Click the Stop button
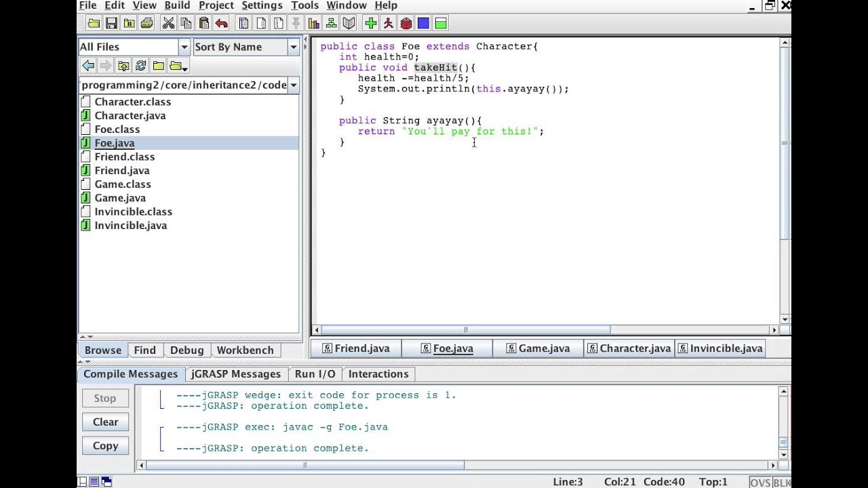Screen dimensions: 868x488 click(x=105, y=399)
